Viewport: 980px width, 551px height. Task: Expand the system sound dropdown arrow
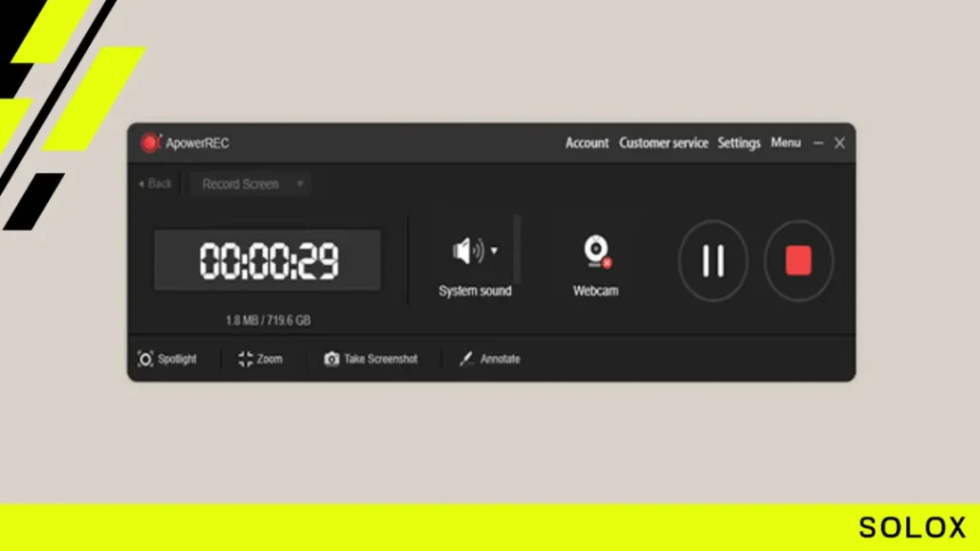495,251
